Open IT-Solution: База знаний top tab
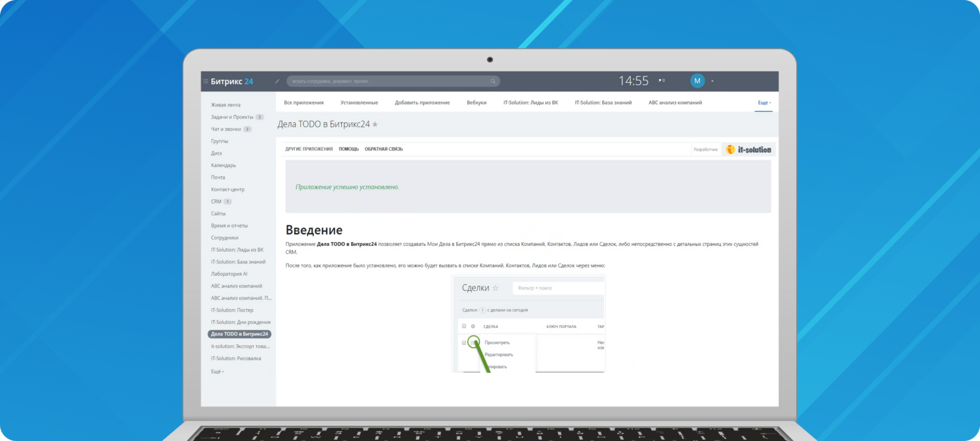Screen dimensions: 980x441 603,103
